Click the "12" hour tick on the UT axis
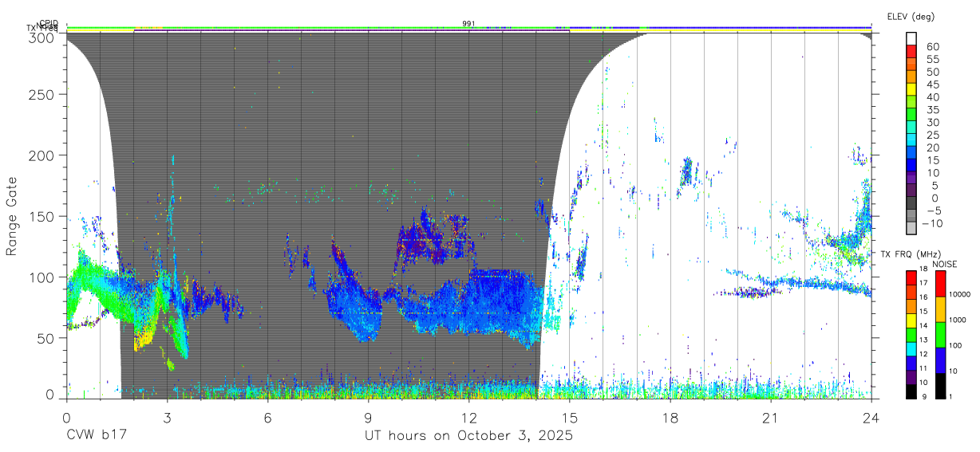 (468, 417)
